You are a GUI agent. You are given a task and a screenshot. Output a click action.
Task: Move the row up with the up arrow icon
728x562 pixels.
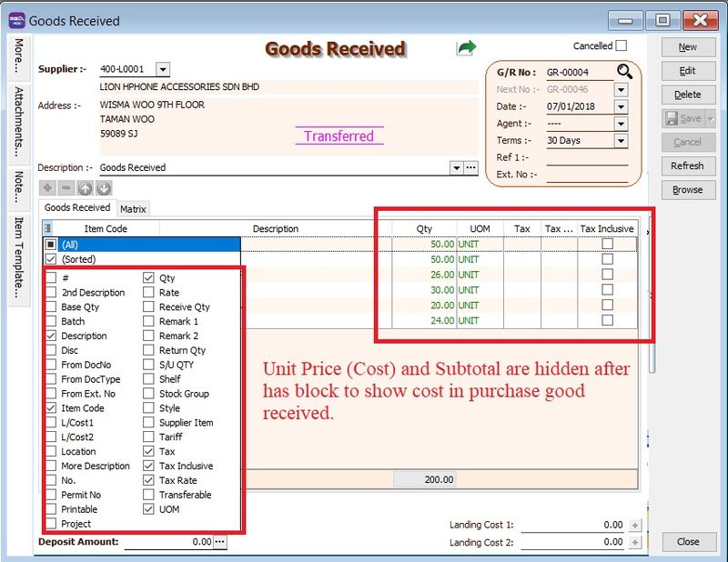(x=85, y=188)
